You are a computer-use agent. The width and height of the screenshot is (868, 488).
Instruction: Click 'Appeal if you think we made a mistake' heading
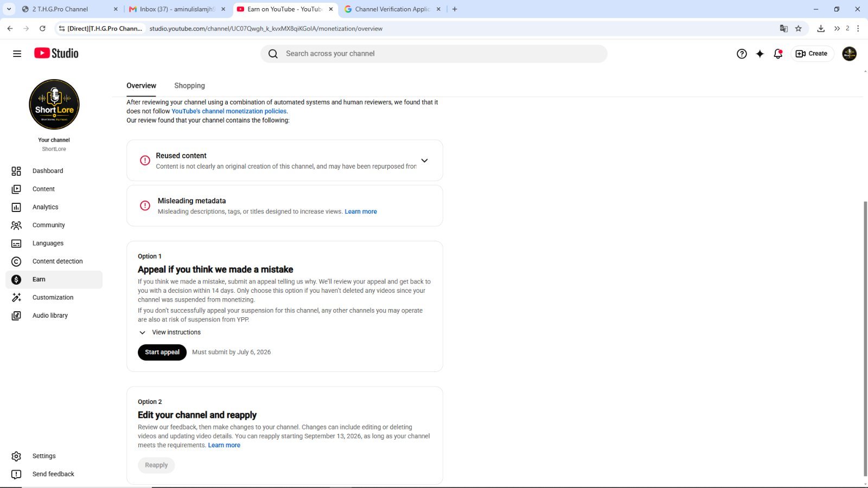tap(215, 269)
